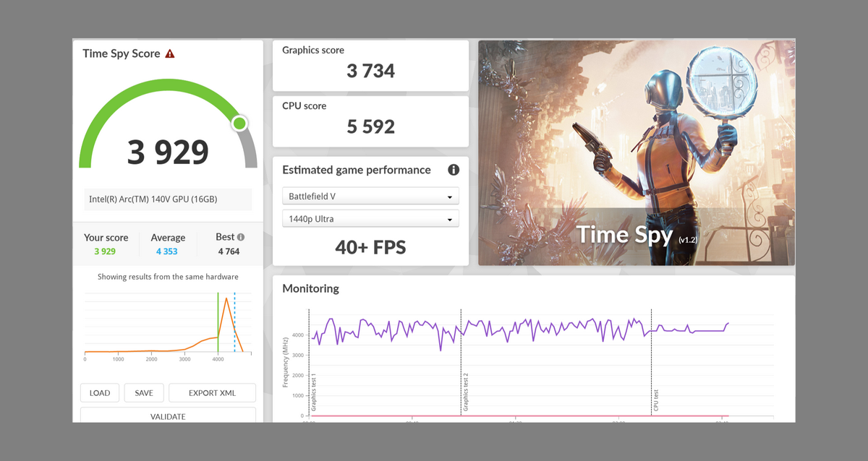Click the Intel(R) Arc(TM) 140V GPU label
This screenshot has height=461, width=868.
coord(153,199)
